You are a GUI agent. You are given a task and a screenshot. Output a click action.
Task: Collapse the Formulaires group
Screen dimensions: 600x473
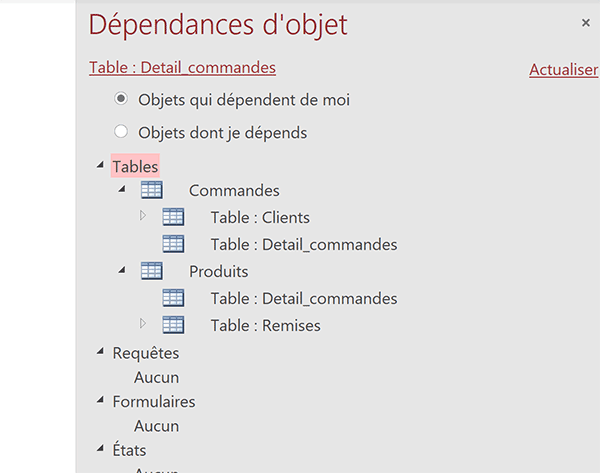(x=100, y=400)
